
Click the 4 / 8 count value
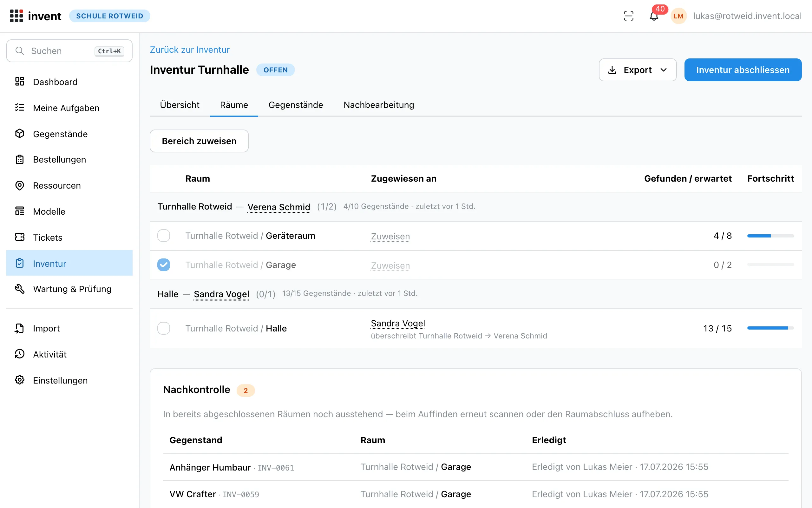click(x=723, y=236)
